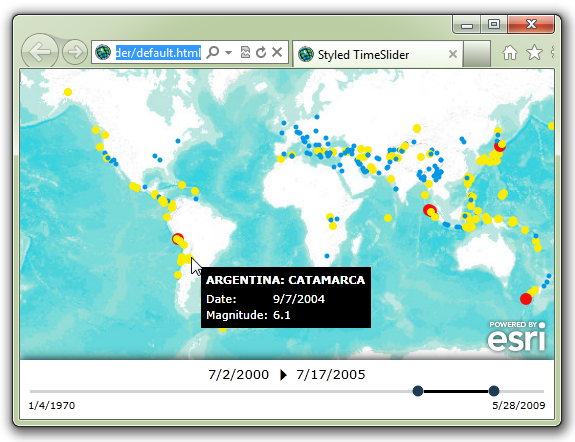Click the play arrow between the dates
Image resolution: width=575 pixels, height=442 pixels.
(283, 375)
